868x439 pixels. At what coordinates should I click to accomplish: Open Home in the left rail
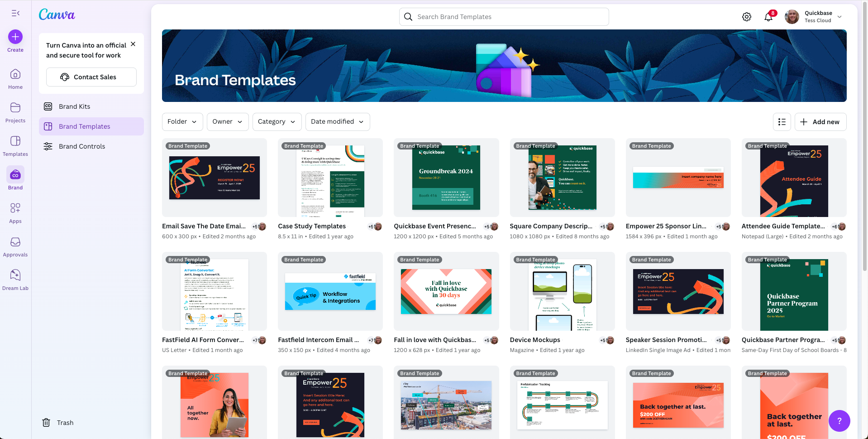point(15,79)
